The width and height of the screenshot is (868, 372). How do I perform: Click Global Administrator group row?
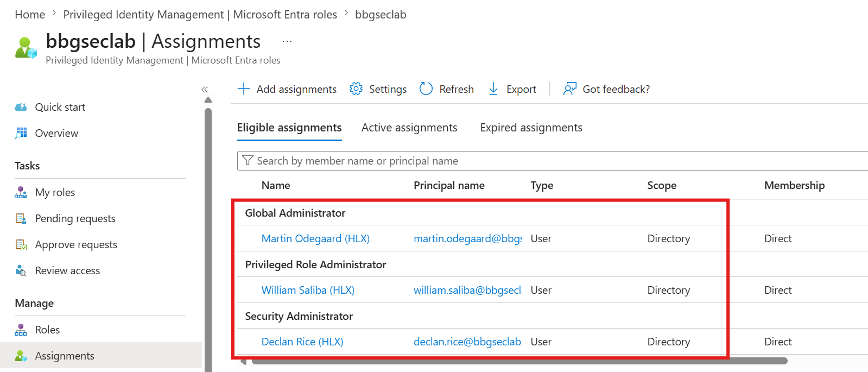(553, 213)
